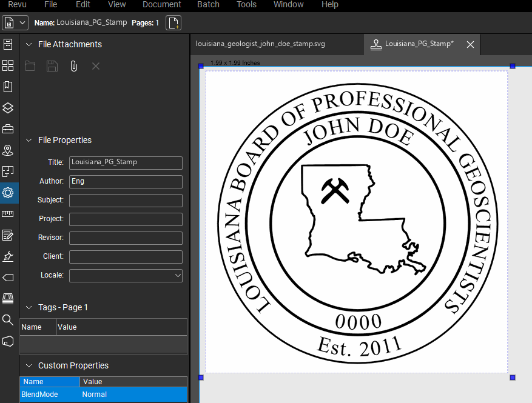
Task: Open the Tool Chest panel icon
Action: coord(8,129)
